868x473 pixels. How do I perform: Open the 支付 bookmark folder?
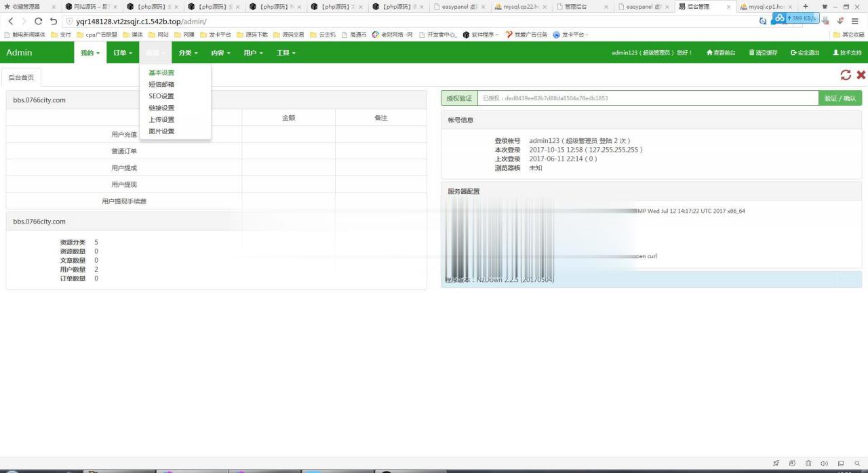(x=61, y=35)
